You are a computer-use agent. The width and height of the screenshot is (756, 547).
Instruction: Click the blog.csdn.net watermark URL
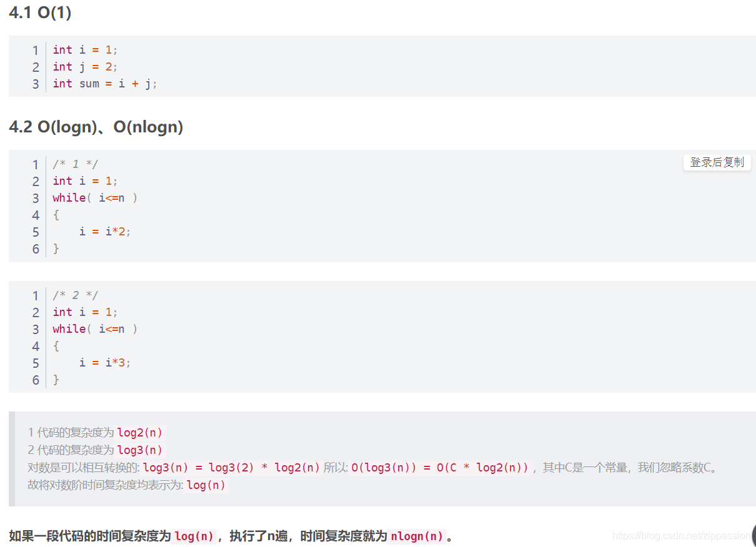pos(681,535)
